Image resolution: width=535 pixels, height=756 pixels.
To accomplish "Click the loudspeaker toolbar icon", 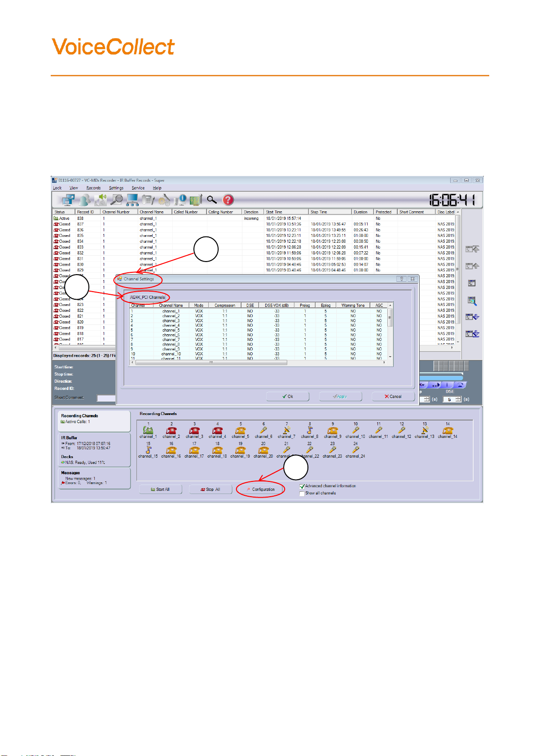I will tap(101, 200).
